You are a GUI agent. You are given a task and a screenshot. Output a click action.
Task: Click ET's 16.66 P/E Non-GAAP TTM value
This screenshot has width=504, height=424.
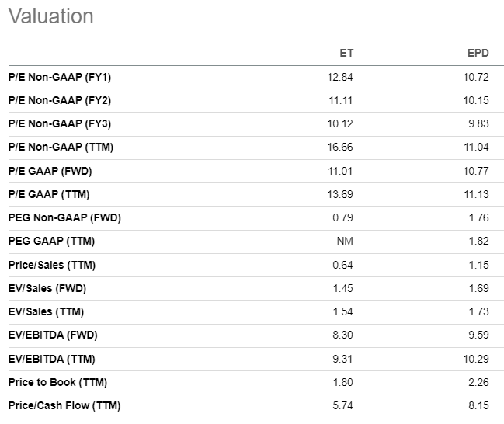(x=340, y=147)
